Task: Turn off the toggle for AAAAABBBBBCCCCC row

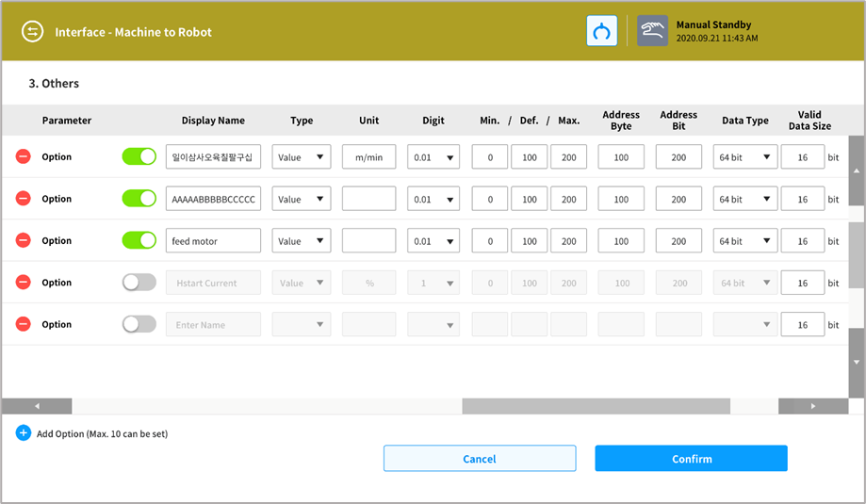Action: tap(139, 199)
